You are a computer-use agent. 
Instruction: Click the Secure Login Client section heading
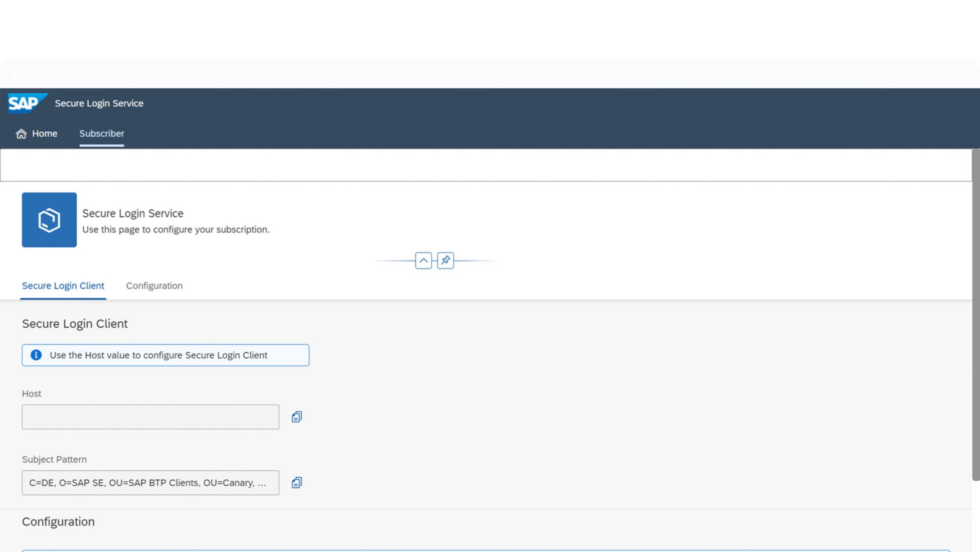point(75,324)
